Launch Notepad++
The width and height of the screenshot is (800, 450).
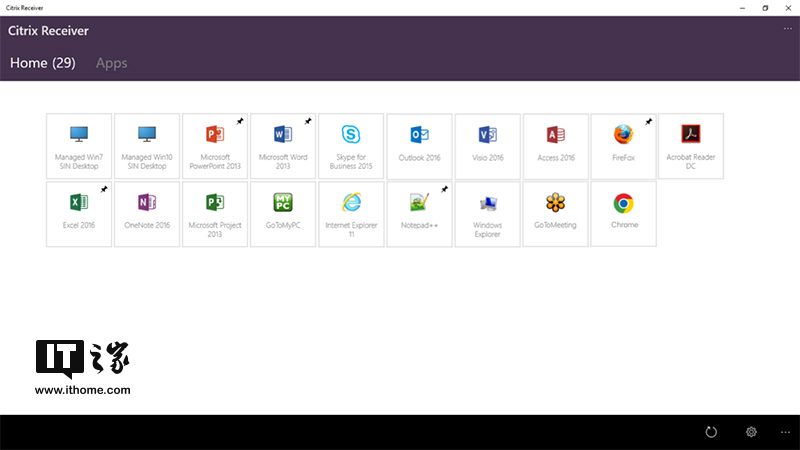point(419,214)
